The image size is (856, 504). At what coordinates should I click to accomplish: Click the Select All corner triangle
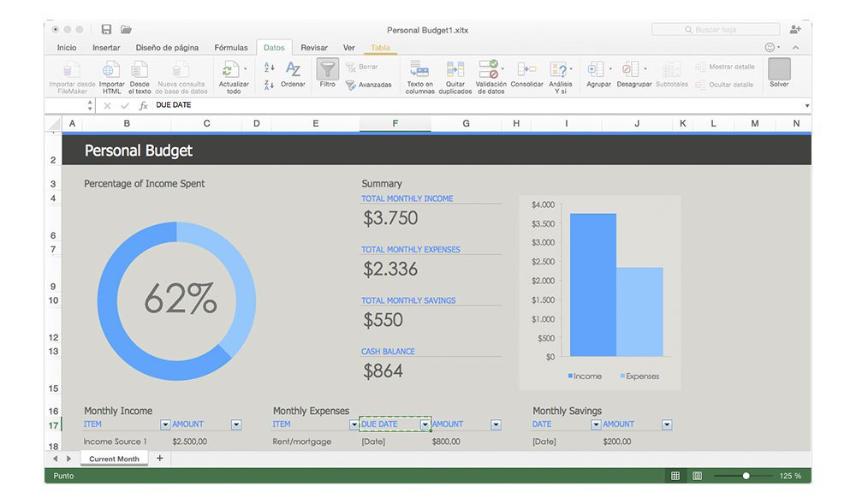[x=55, y=124]
